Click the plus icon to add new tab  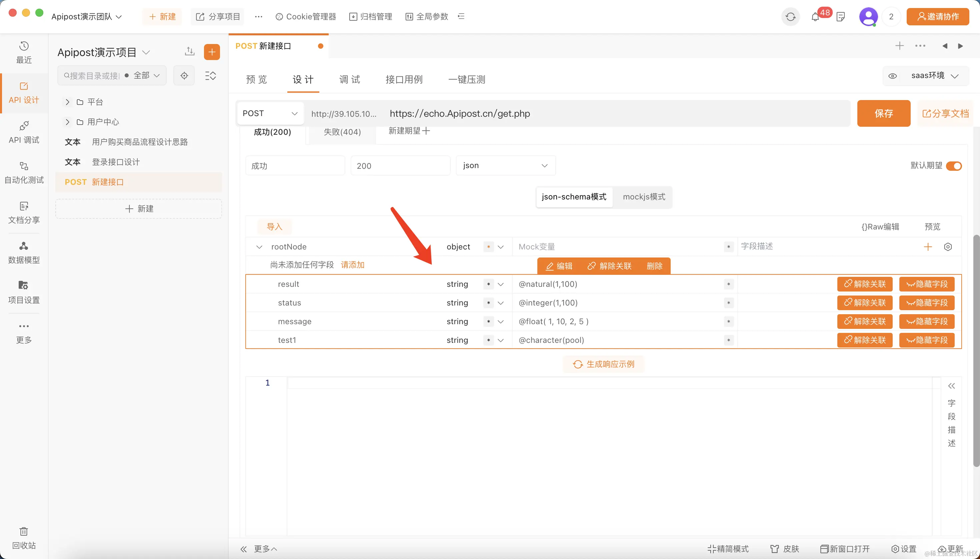[899, 46]
